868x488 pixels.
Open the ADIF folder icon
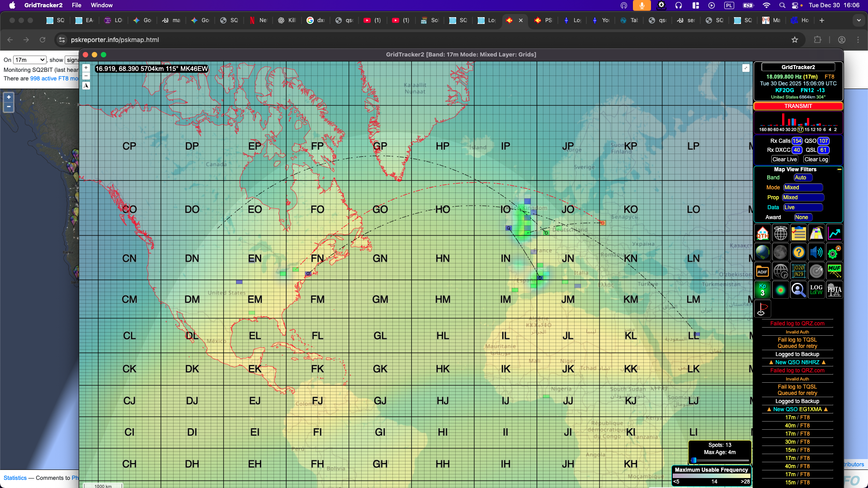pyautogui.click(x=763, y=271)
